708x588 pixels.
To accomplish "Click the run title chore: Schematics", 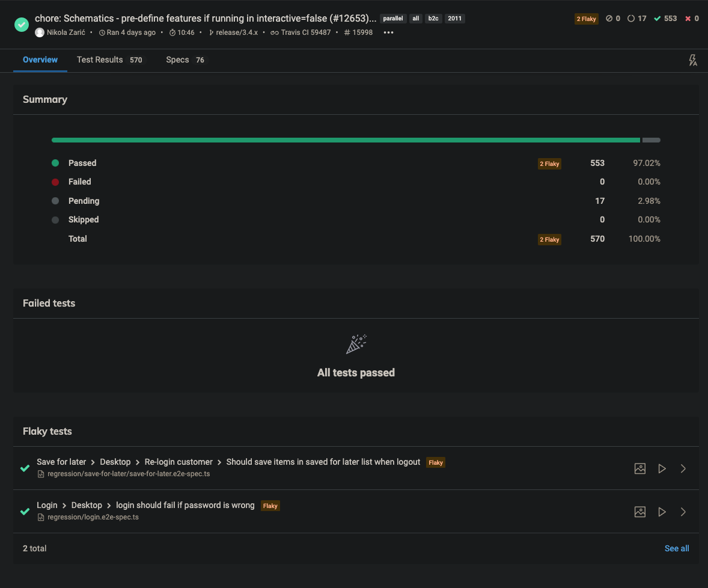I will (x=206, y=19).
